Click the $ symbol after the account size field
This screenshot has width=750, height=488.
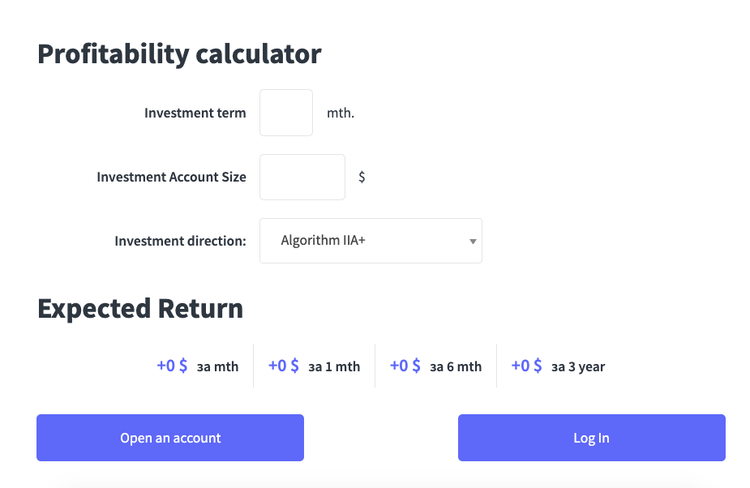(x=362, y=177)
